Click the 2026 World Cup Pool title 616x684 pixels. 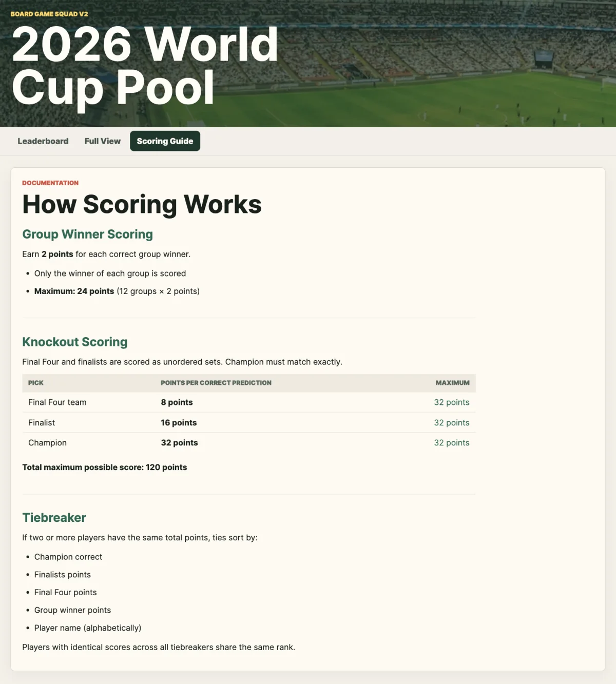(145, 66)
